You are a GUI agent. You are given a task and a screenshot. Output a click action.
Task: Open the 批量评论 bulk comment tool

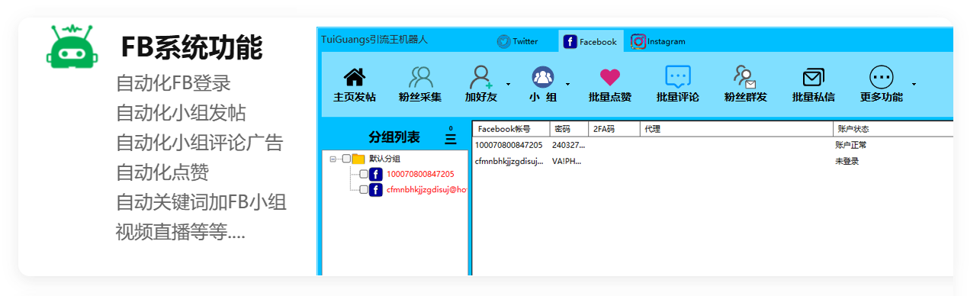pos(677,85)
